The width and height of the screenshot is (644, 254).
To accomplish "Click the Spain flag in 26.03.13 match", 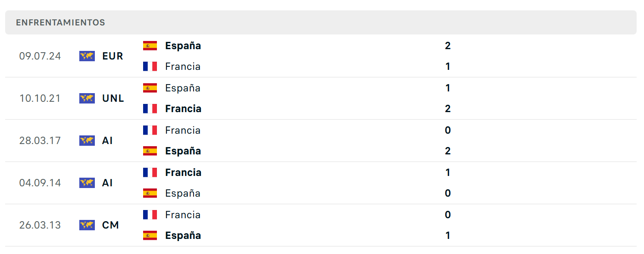I will (150, 235).
